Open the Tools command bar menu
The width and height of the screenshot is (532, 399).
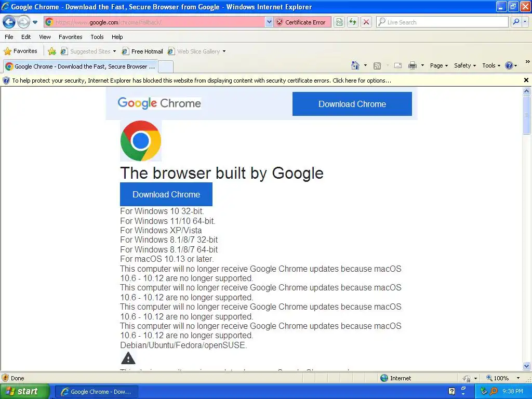tap(491, 65)
